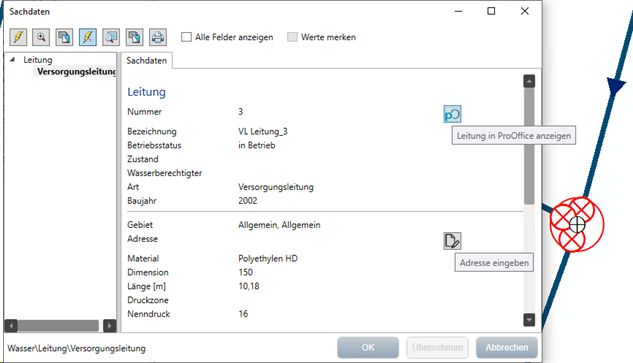Click the value VL Leitung_3
The image size is (633, 363).
(263, 132)
